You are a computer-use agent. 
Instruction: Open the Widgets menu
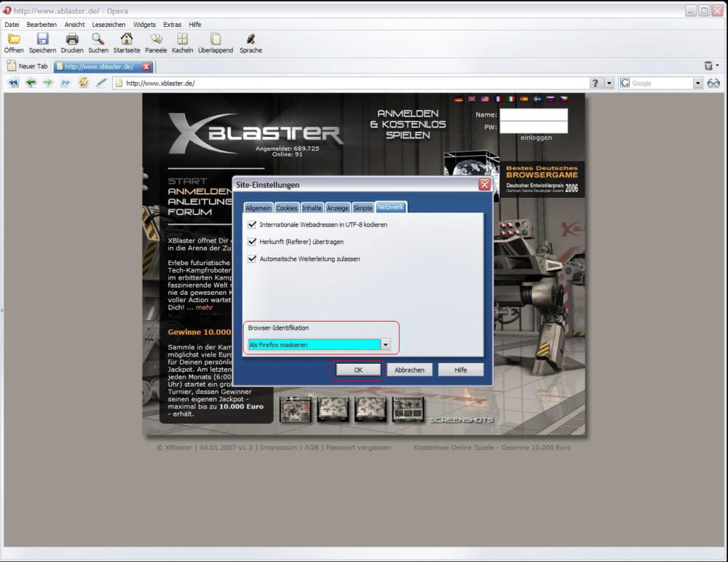tap(144, 25)
